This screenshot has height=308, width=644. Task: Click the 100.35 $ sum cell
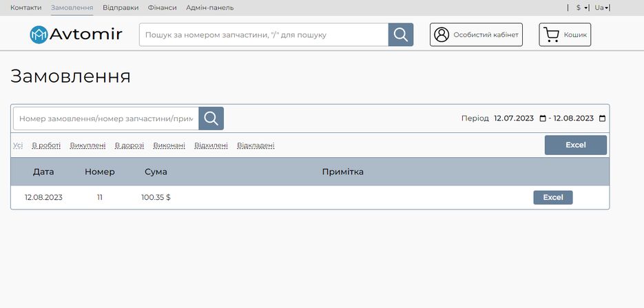pos(156,198)
